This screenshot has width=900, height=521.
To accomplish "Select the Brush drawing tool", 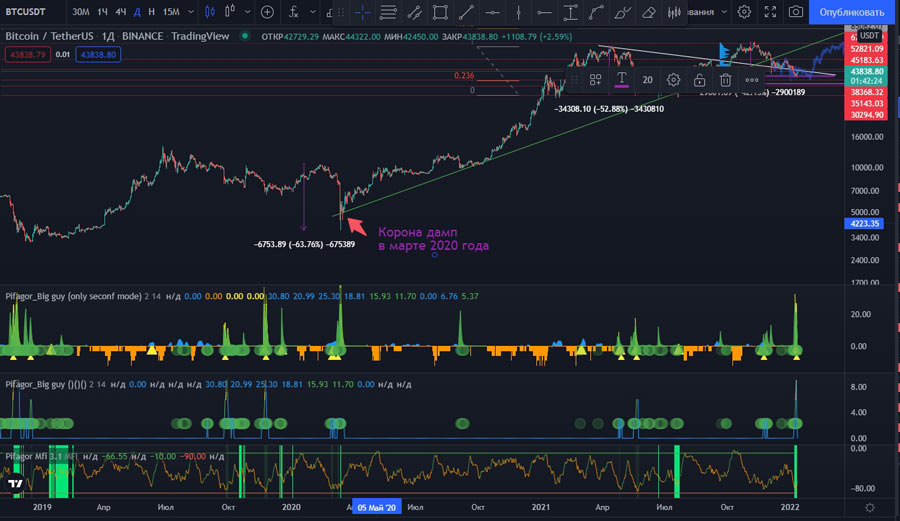I will pos(621,12).
